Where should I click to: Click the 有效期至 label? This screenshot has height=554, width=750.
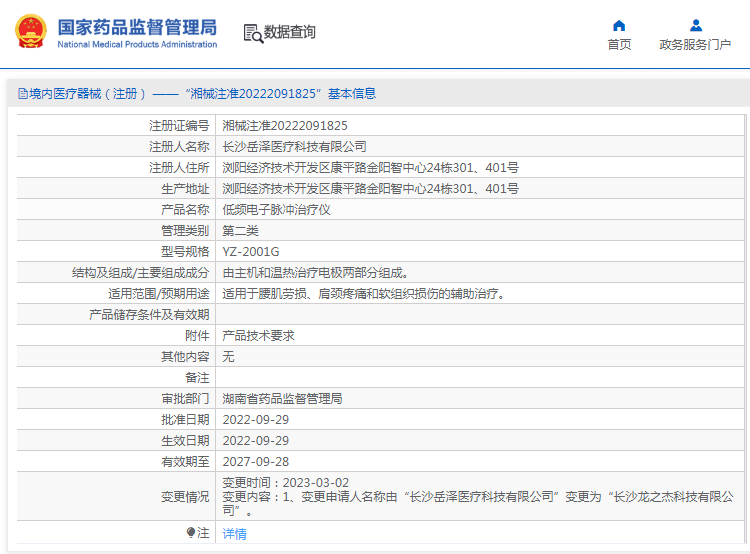point(185,462)
